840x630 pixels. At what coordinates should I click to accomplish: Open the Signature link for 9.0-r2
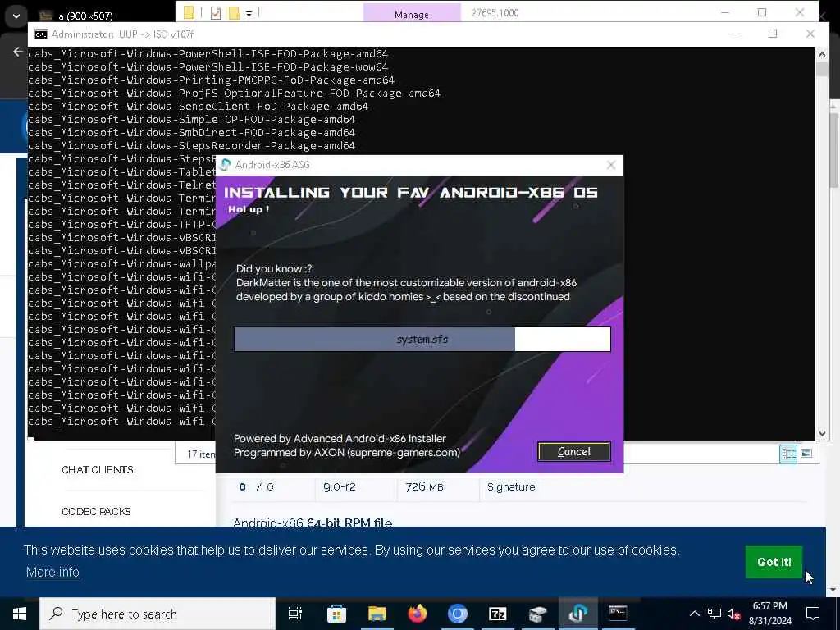point(511,487)
